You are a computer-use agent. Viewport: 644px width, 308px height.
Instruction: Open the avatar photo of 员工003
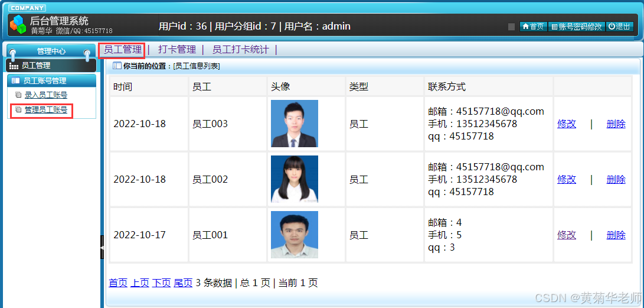[x=295, y=124]
